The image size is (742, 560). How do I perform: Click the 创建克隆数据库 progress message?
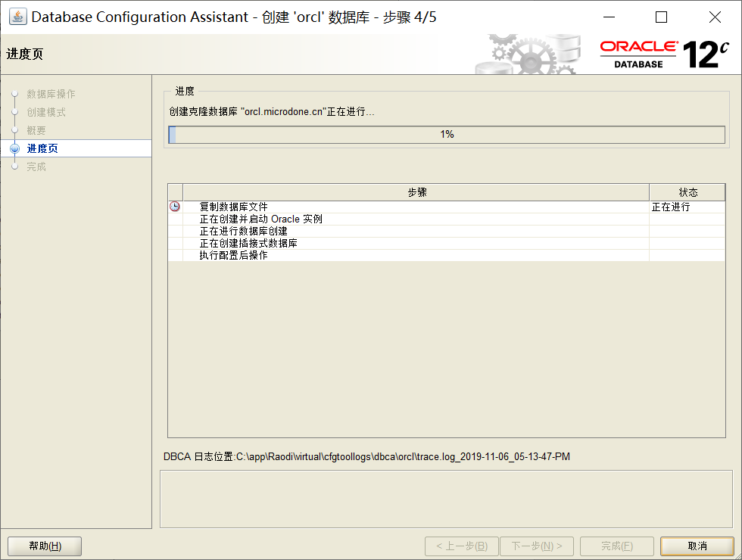click(x=272, y=112)
